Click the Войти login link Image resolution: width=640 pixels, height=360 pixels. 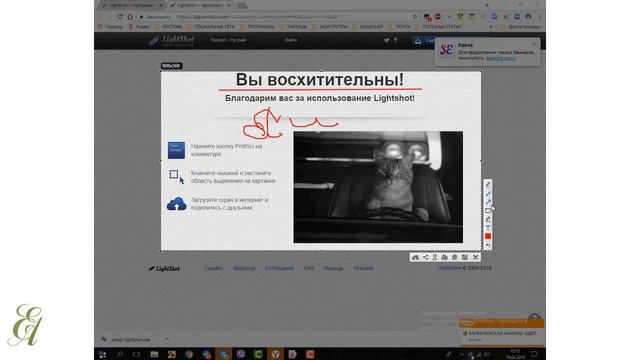point(291,40)
